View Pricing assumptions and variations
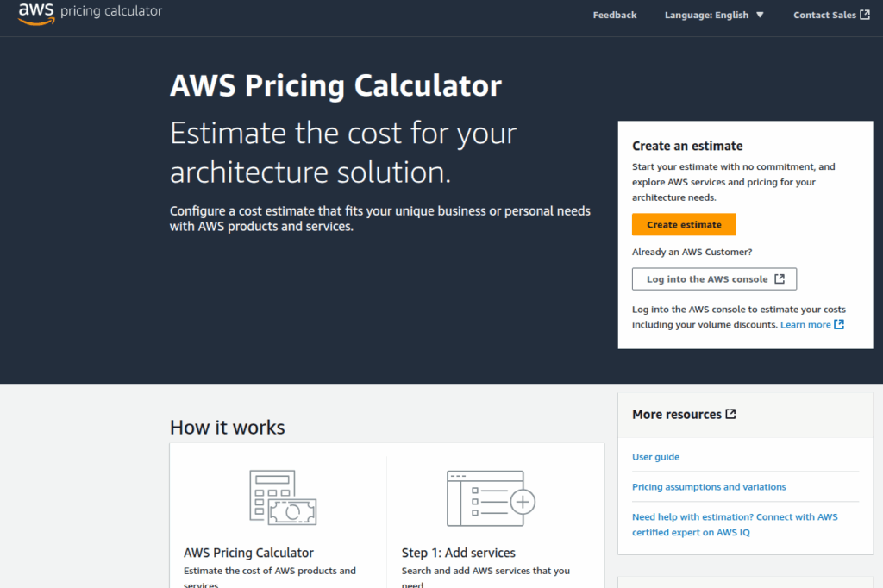Screen dimensions: 883x588 [709, 486]
